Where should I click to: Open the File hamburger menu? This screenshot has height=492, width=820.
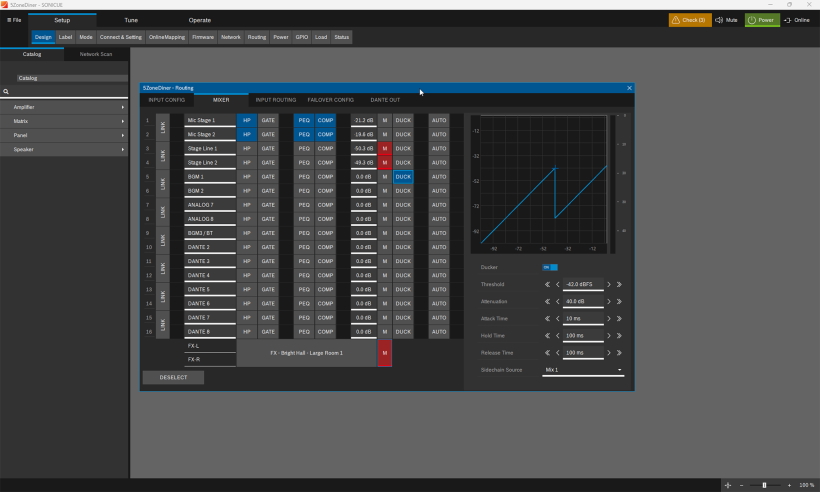pos(14,20)
